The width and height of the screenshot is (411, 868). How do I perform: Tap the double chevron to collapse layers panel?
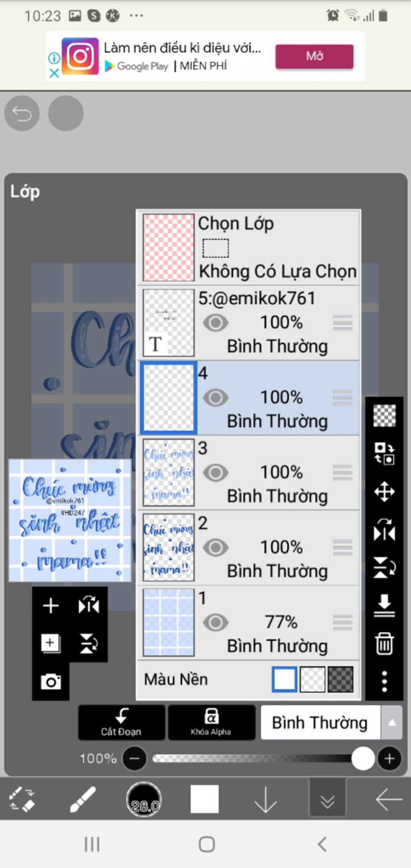click(x=328, y=799)
